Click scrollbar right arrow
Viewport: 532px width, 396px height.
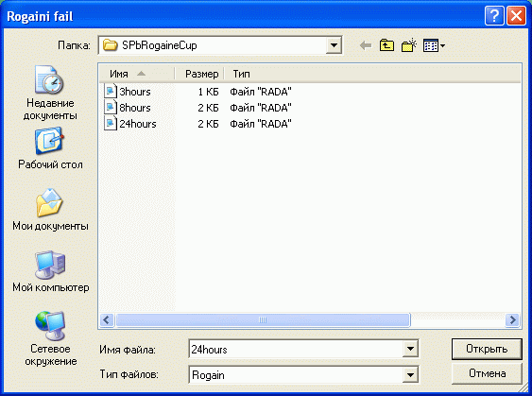click(512, 319)
